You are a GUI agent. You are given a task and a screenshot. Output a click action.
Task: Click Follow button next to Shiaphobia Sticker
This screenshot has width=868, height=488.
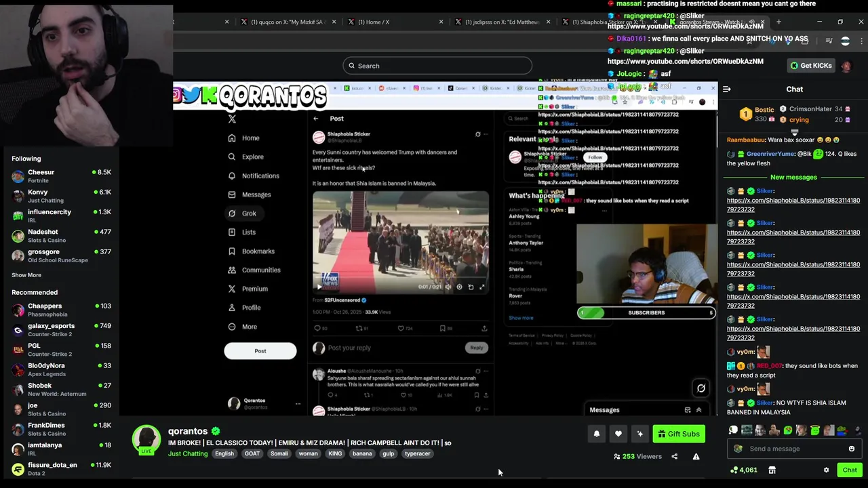595,157
